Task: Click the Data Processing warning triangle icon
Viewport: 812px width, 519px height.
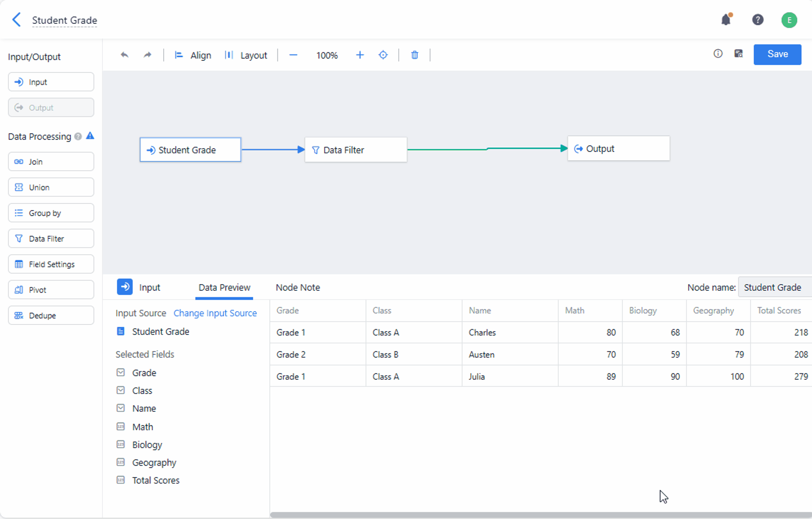Action: [90, 136]
